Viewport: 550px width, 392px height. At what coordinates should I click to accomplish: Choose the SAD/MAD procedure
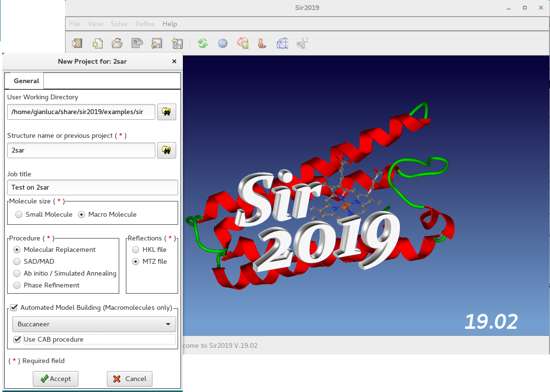[x=34, y=261]
